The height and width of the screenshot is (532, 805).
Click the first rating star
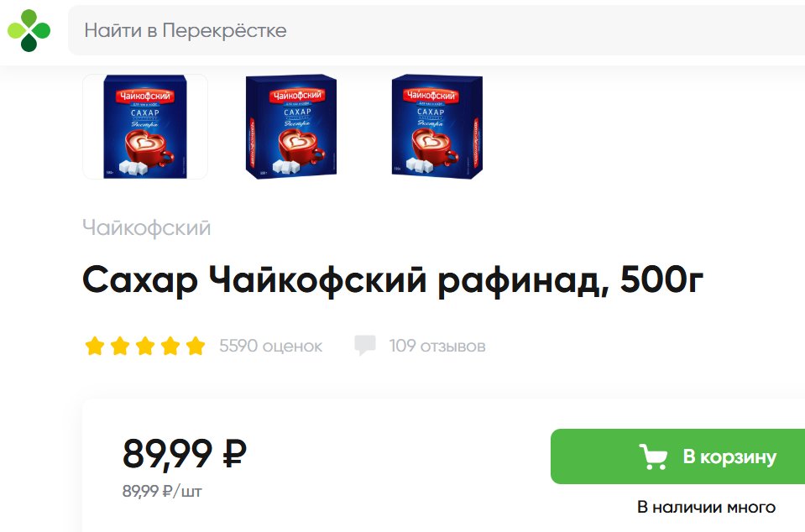pyautogui.click(x=95, y=346)
